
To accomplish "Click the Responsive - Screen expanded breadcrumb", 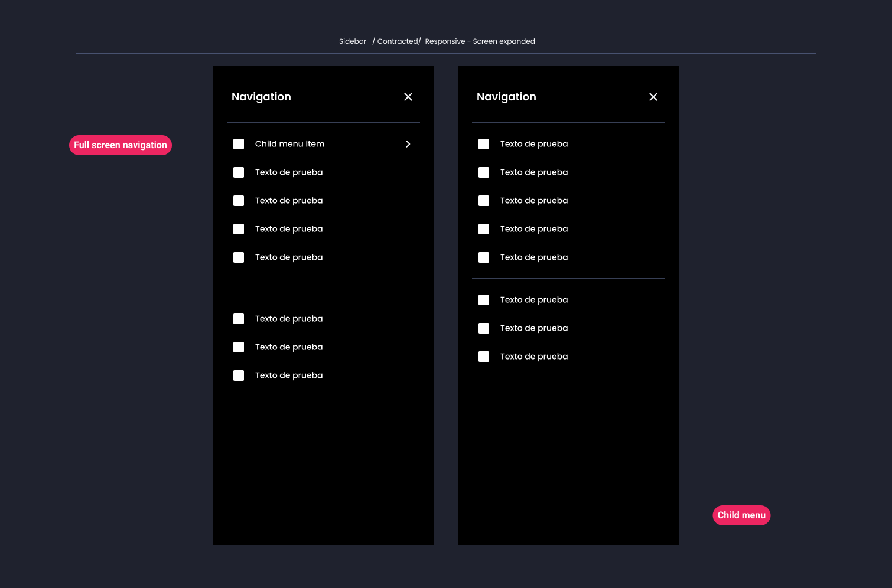I will pyautogui.click(x=480, y=41).
